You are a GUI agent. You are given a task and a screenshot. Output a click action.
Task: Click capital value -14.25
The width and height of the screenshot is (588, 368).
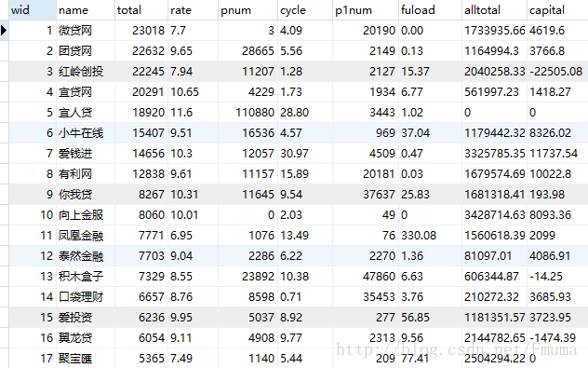(546, 277)
